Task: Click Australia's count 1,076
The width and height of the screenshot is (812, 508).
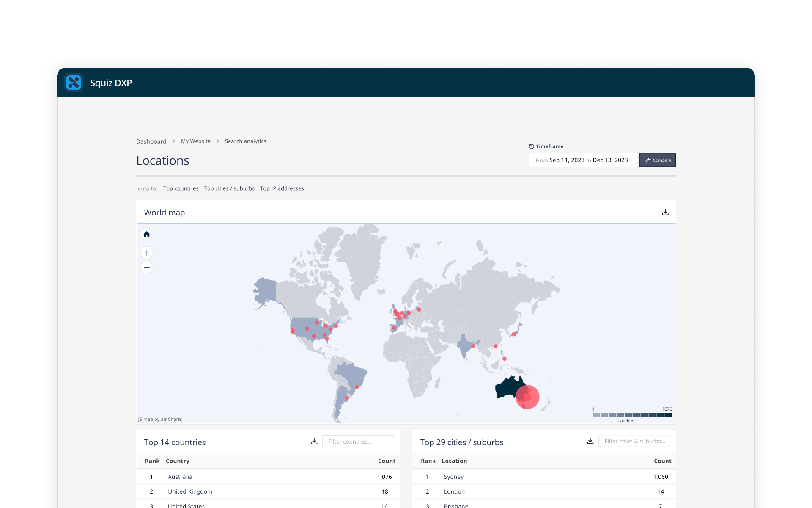Action: tap(384, 477)
